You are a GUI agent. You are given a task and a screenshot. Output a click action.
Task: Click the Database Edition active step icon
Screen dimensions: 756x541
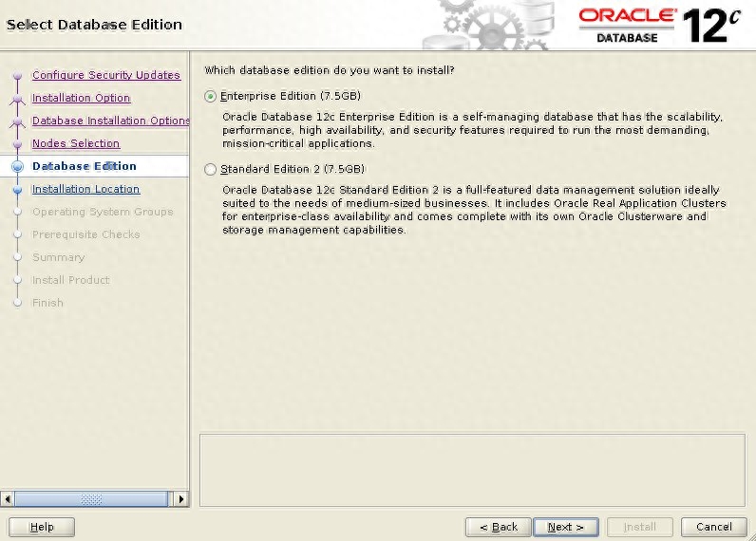point(16,167)
